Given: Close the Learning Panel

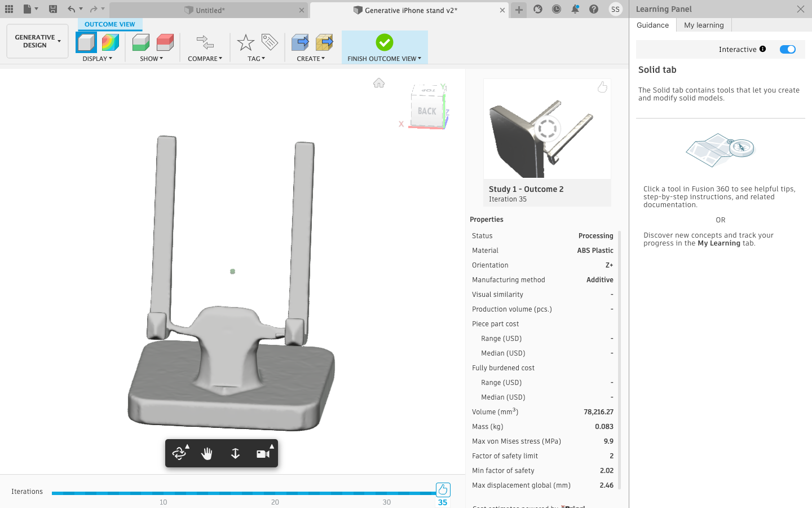Looking at the screenshot, I should click(801, 9).
